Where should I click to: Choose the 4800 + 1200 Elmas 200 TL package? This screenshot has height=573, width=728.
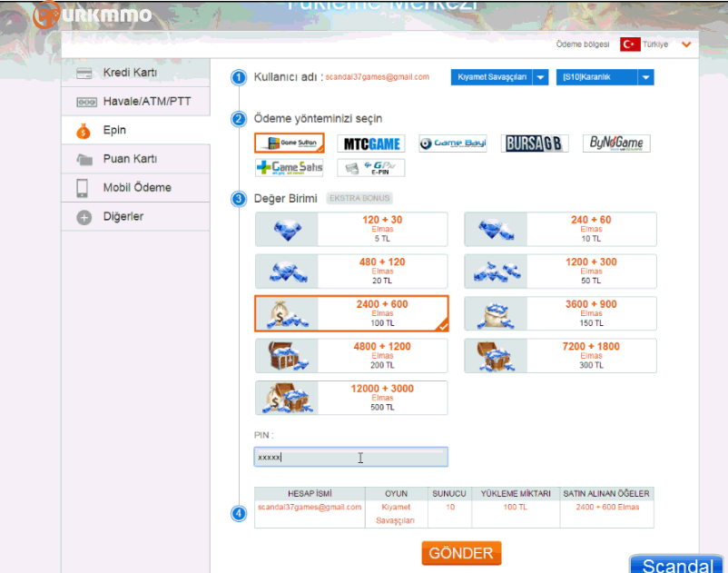(x=351, y=356)
